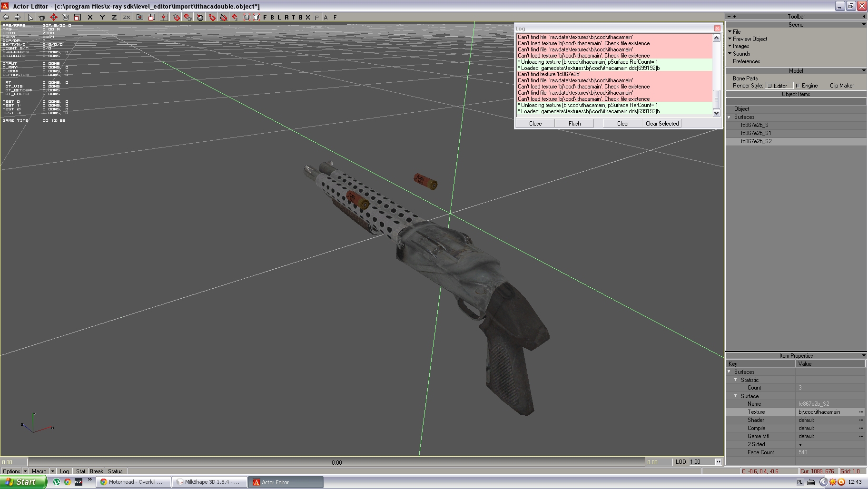Close the Log window
This screenshot has height=489, width=868.
717,29
